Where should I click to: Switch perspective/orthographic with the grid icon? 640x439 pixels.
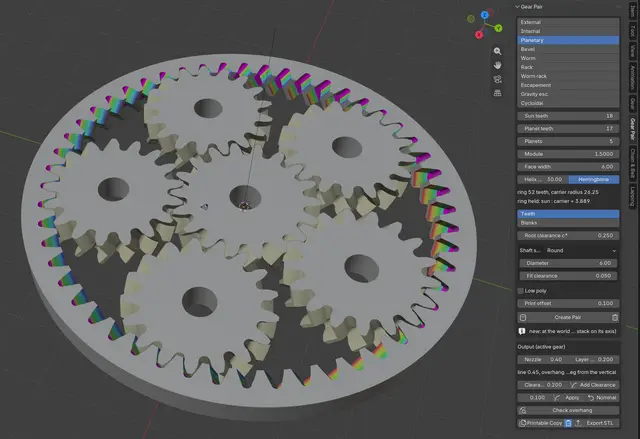tap(497, 93)
